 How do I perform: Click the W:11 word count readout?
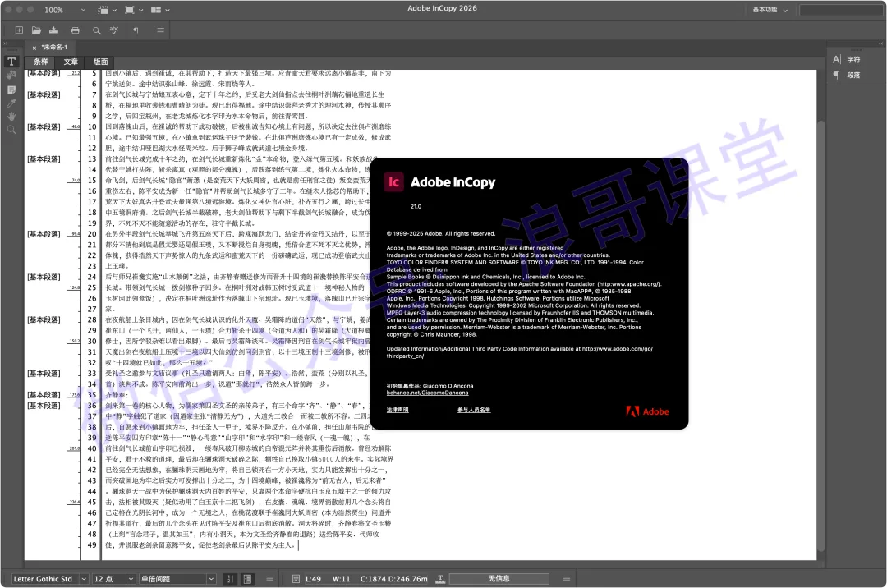[341, 579]
